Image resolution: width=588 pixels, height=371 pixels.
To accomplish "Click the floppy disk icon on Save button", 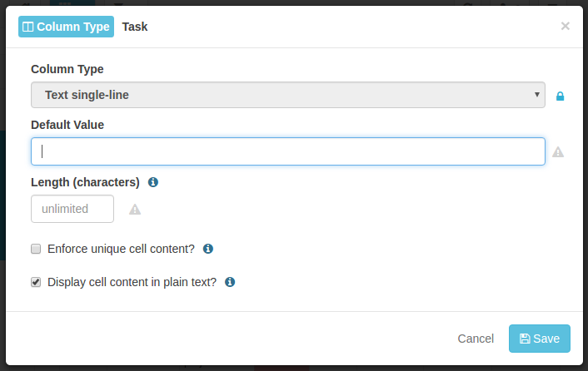I will coord(525,339).
